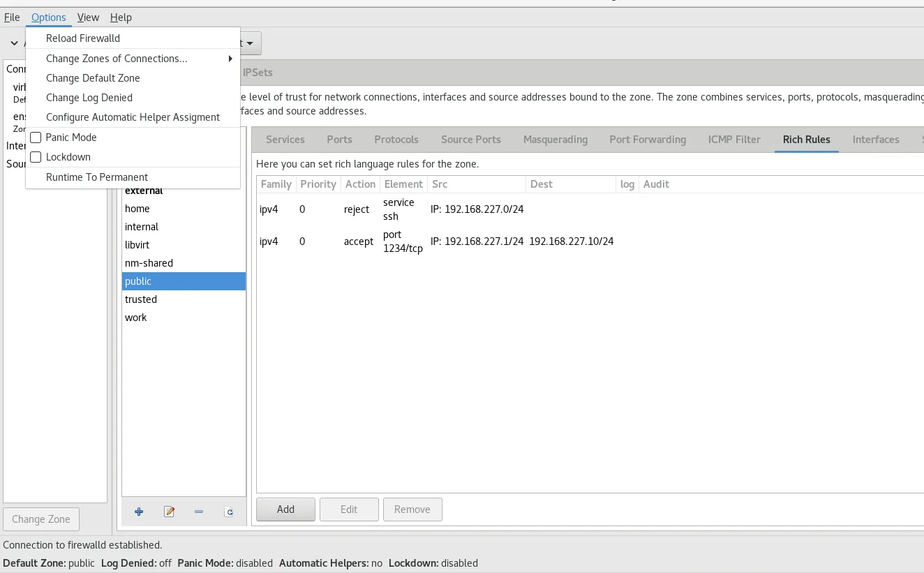Screen dimensions: 924x573
Task: Click the Connection to firewalld established message
Action: point(82,545)
